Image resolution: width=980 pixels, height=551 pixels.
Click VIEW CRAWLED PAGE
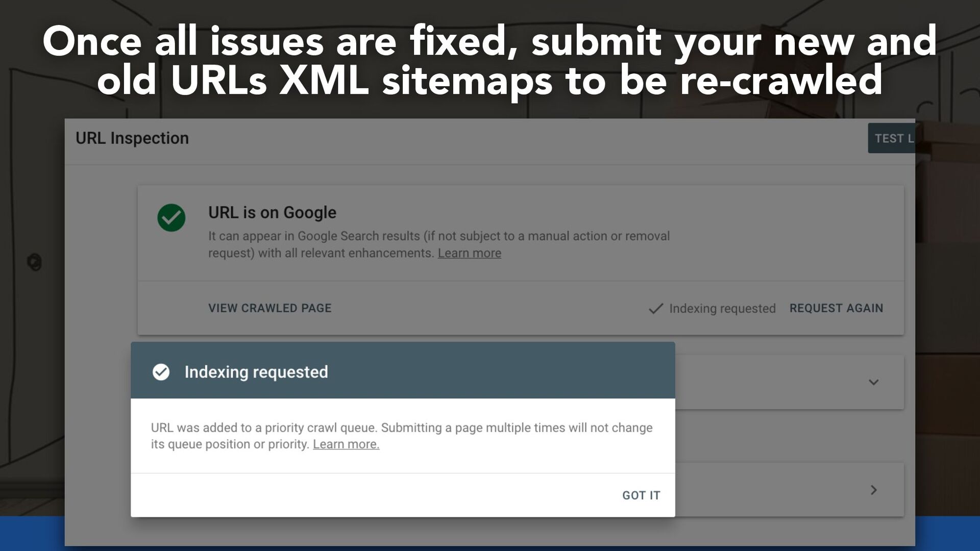click(x=270, y=308)
